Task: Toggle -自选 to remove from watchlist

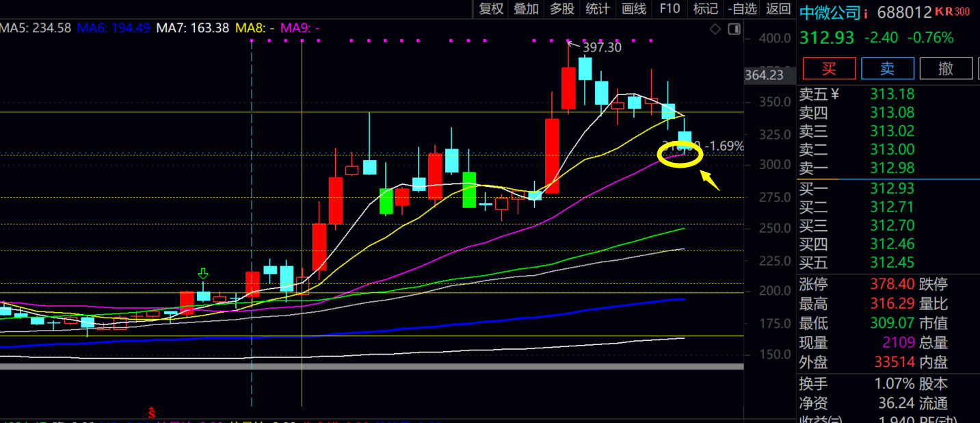Action: pos(743,9)
